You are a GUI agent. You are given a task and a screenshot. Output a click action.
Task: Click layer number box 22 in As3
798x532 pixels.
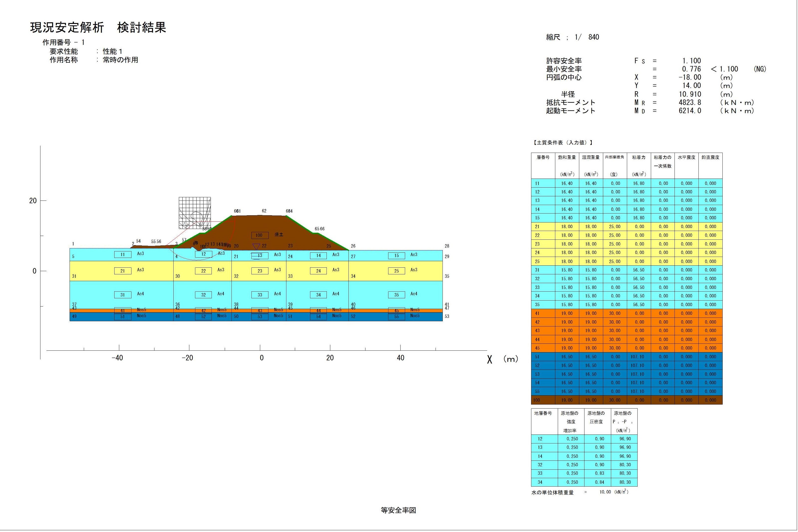point(203,271)
